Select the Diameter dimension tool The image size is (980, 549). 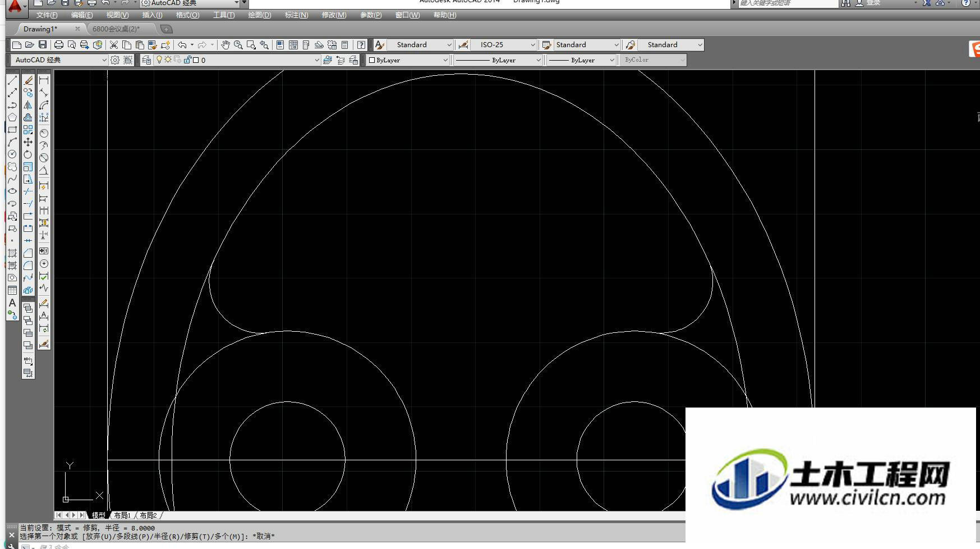pyautogui.click(x=44, y=158)
